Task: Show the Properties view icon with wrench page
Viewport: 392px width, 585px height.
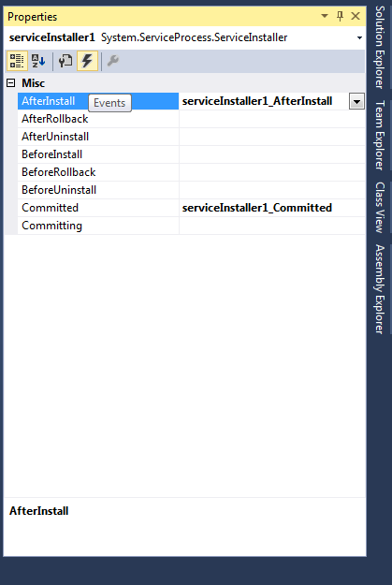Action: pos(65,61)
